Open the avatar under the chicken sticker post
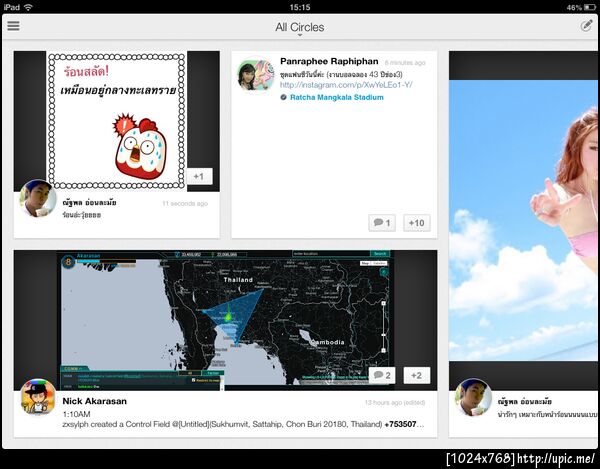This screenshot has height=469, width=600. point(38,198)
